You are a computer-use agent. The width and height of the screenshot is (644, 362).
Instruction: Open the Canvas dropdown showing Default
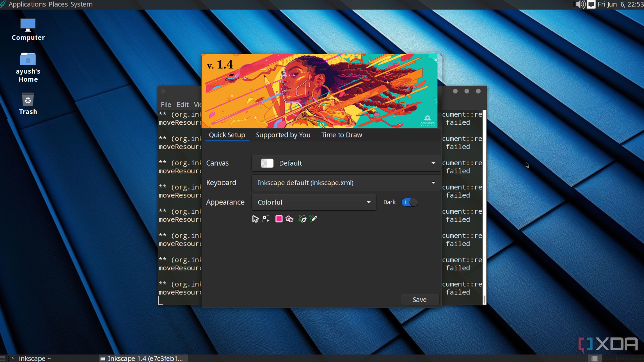pyautogui.click(x=346, y=163)
